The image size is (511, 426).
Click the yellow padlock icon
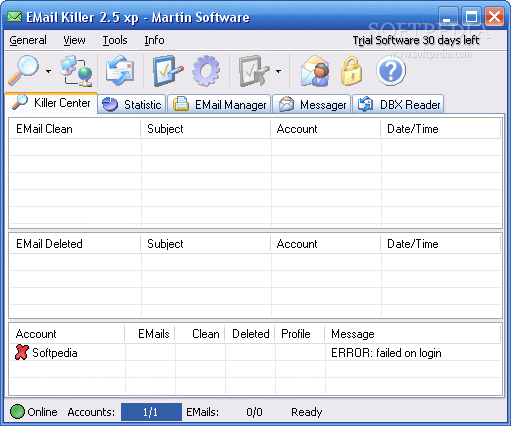tap(351, 70)
